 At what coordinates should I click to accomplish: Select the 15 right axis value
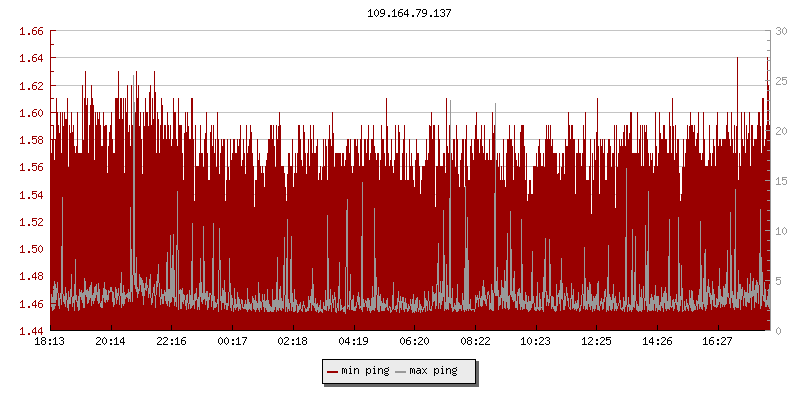781,181
